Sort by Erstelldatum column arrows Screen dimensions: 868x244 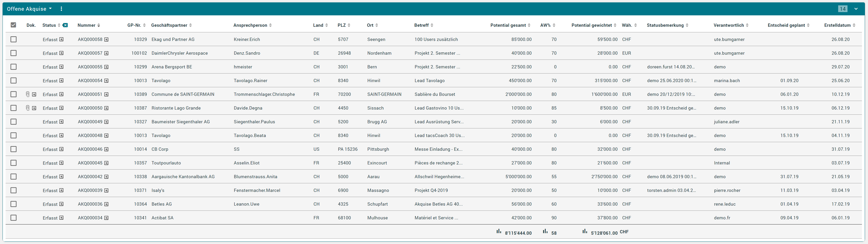[x=854, y=25]
